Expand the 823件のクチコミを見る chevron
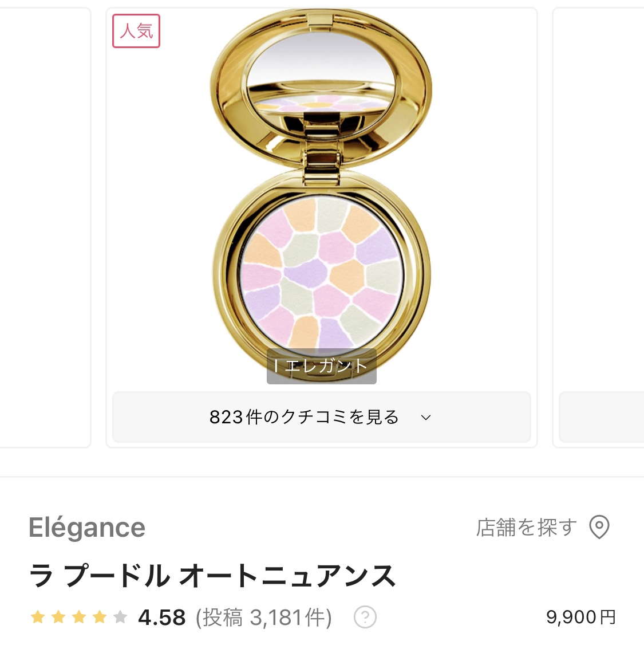This screenshot has height=645, width=644. [x=425, y=418]
